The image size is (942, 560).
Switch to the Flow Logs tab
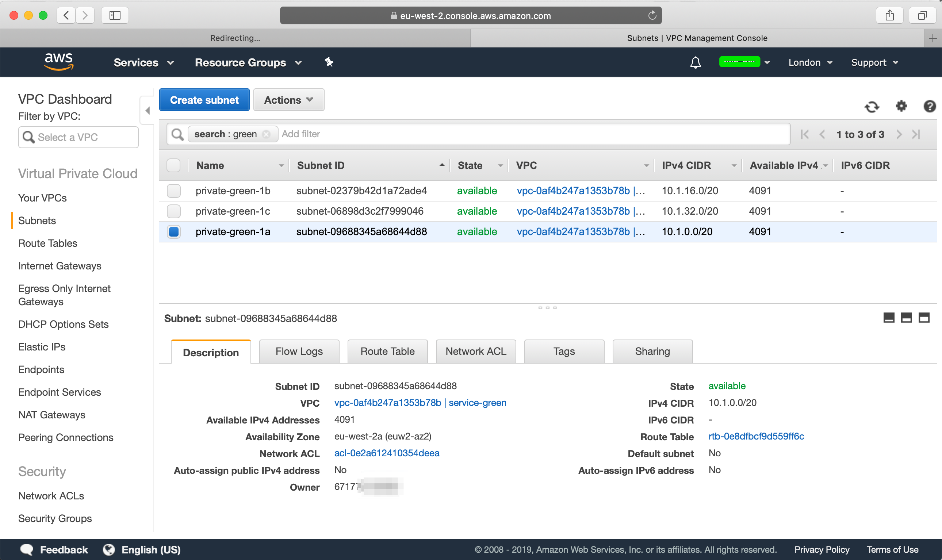(299, 351)
